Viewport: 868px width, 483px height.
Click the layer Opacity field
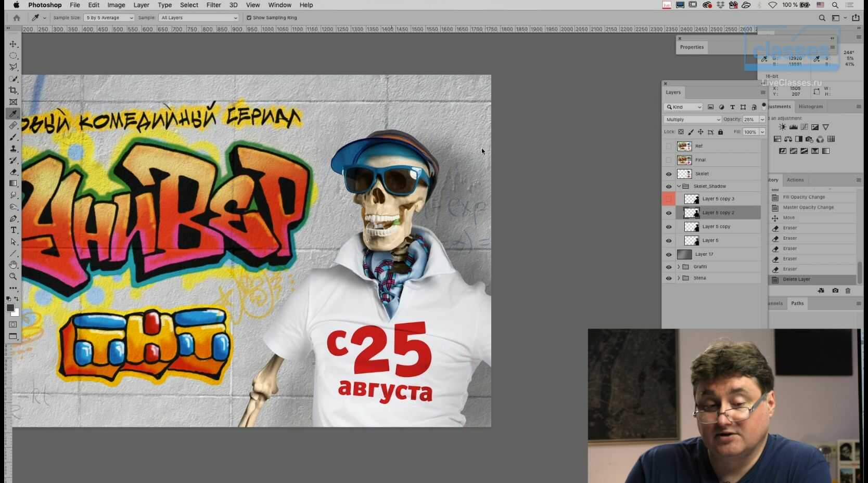pos(750,120)
